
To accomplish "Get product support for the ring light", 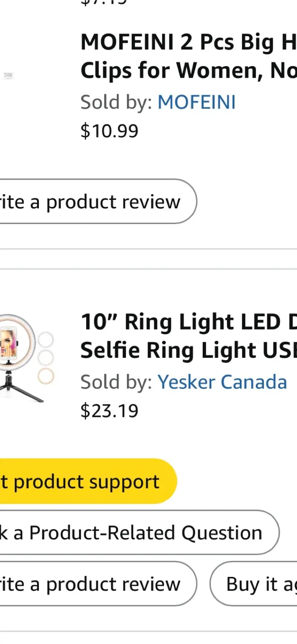I will click(x=80, y=481).
